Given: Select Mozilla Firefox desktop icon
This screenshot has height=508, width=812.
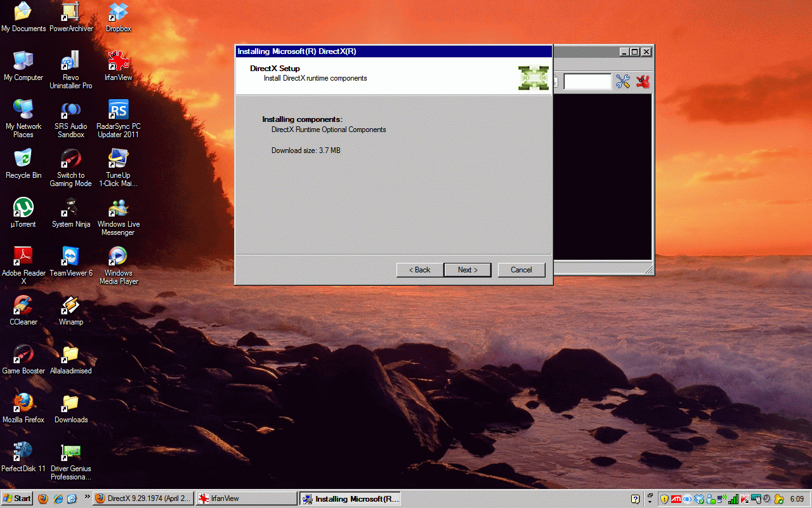Looking at the screenshot, I should (x=23, y=408).
